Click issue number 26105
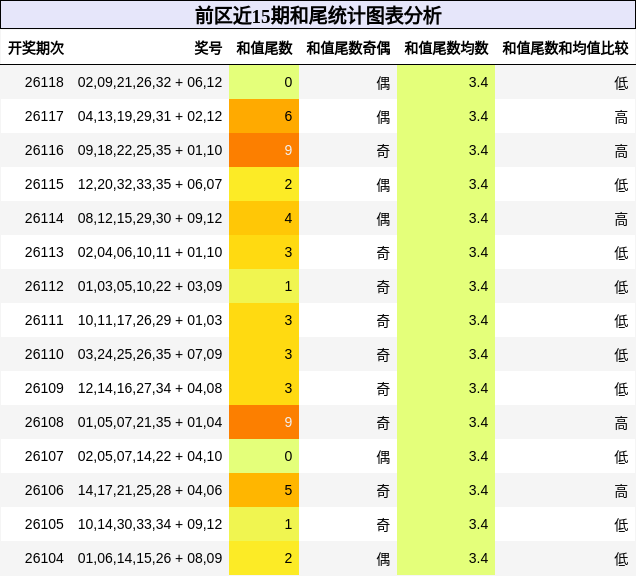 [44, 524]
